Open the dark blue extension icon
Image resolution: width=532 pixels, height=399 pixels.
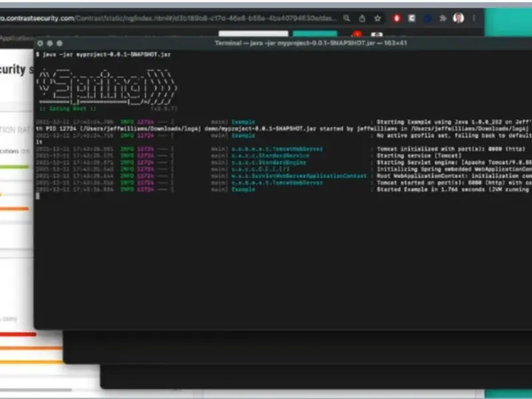tap(428, 19)
